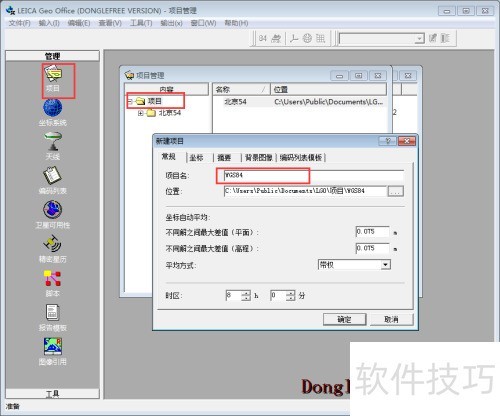Open the 项目 (Projects) management icon
The image size is (500, 416).
point(53,79)
